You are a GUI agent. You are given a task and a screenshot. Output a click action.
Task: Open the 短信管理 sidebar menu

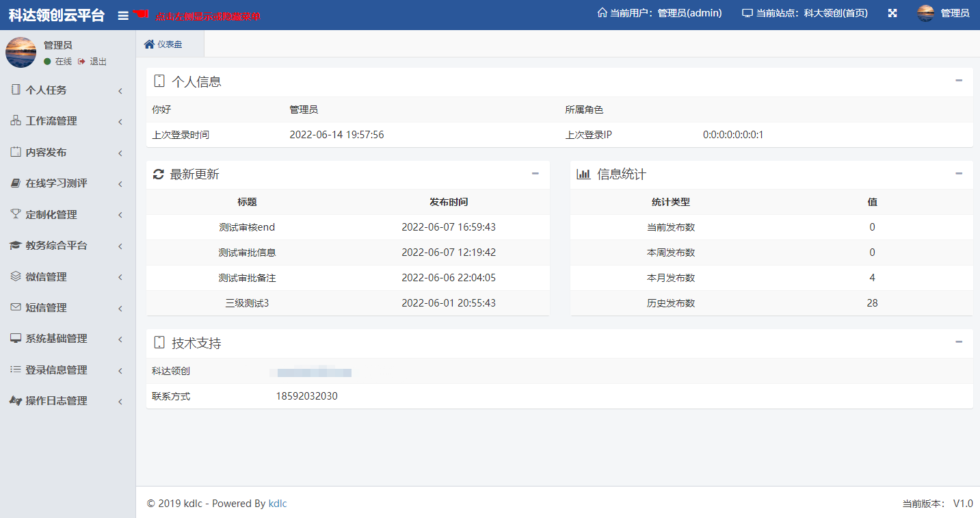[x=68, y=308]
